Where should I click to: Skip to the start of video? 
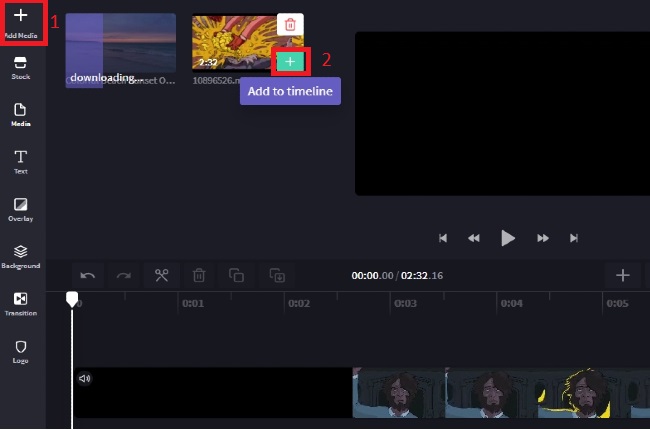click(443, 238)
